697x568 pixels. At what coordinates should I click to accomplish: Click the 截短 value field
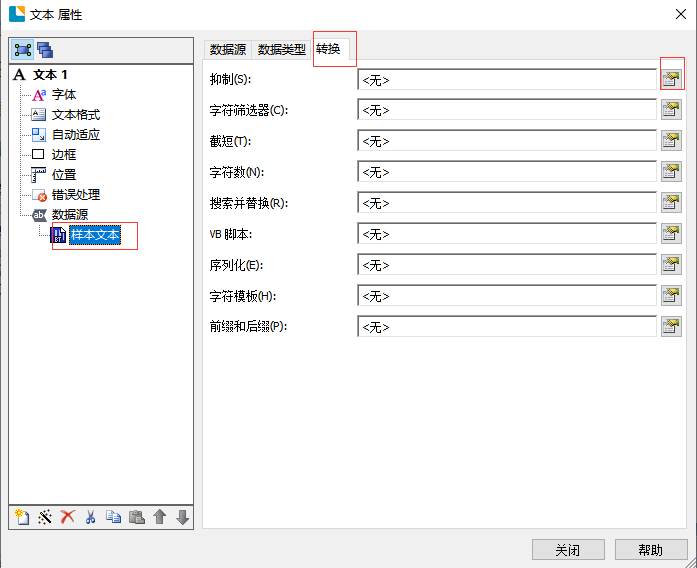point(506,141)
